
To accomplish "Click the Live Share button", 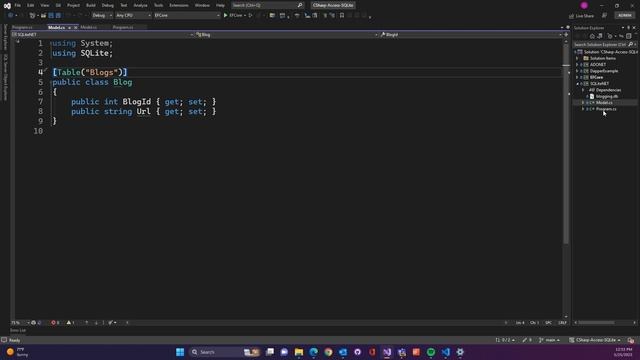I will tap(582, 16).
